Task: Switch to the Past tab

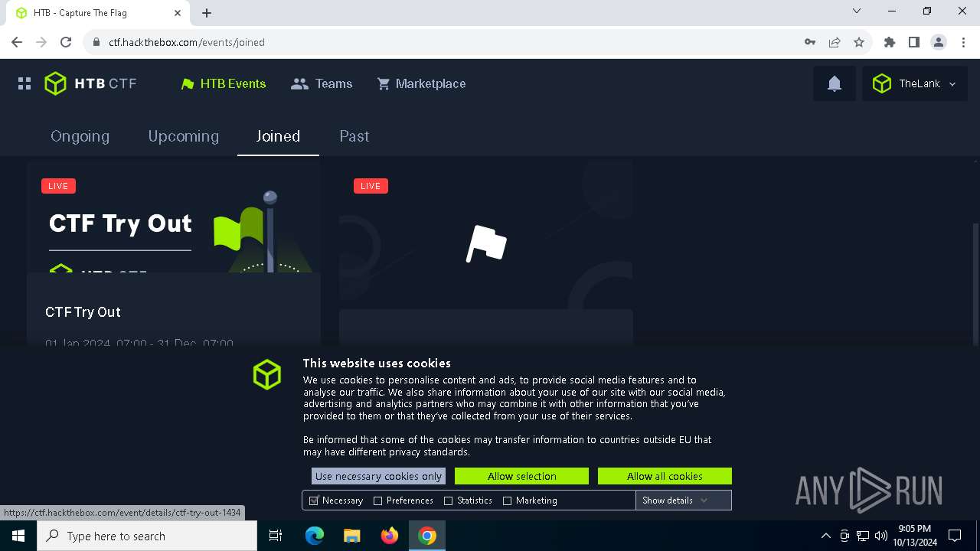Action: [x=354, y=136]
